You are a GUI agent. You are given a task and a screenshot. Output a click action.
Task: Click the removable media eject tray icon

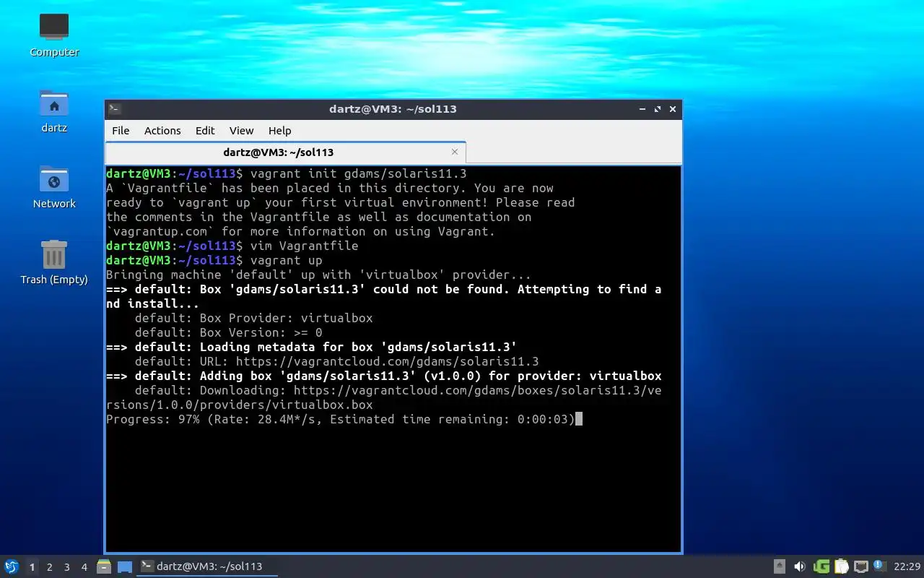click(780, 566)
